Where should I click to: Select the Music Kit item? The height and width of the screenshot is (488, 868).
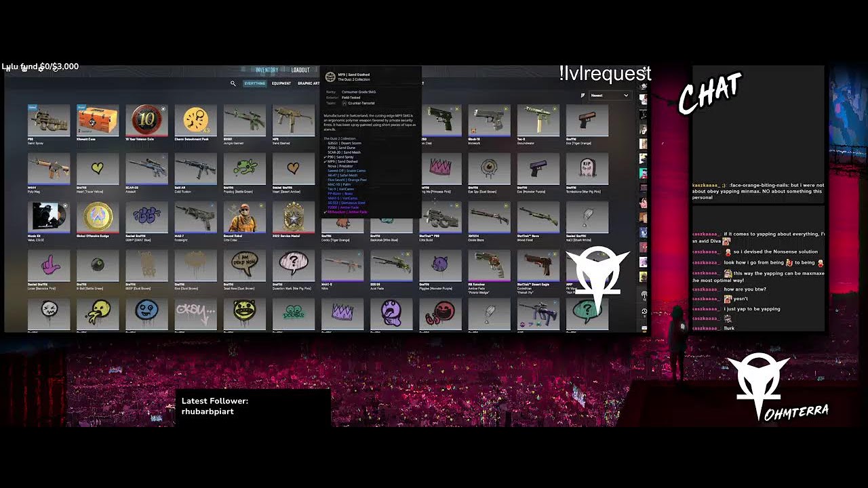point(49,217)
